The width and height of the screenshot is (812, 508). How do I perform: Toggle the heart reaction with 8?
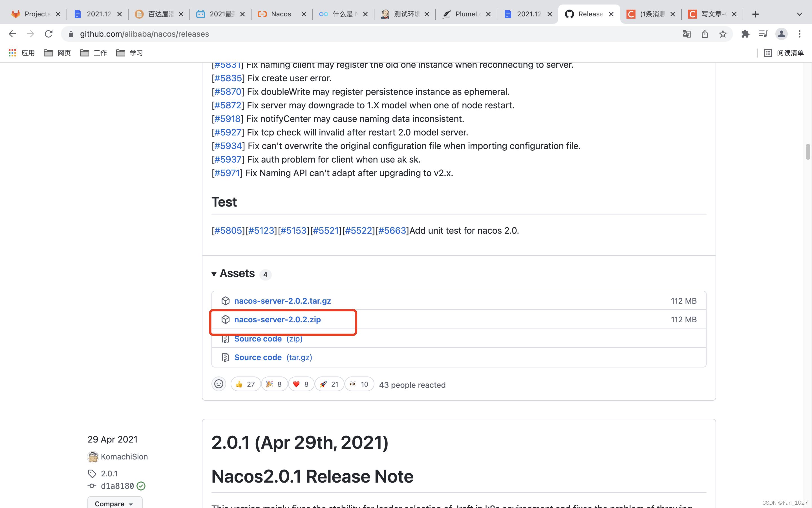[x=301, y=384]
